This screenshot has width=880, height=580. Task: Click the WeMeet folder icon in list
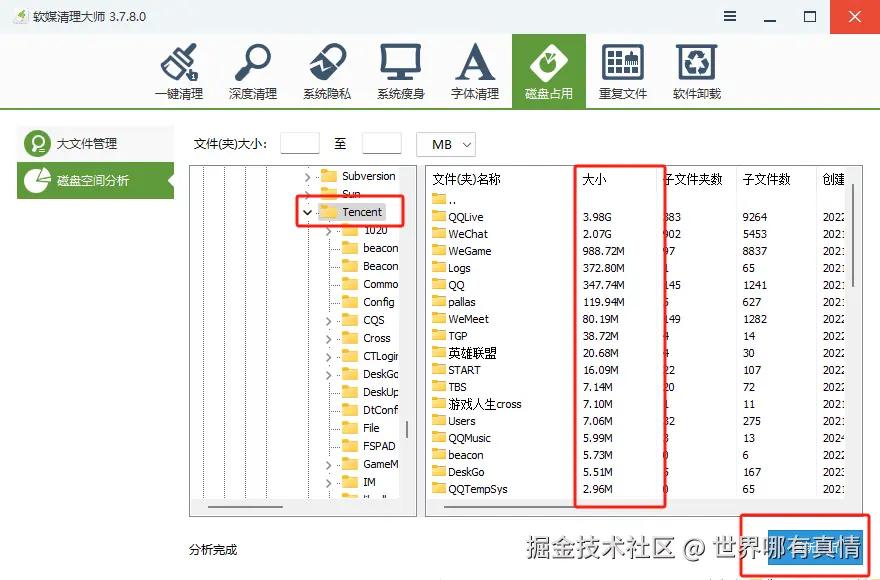click(438, 318)
